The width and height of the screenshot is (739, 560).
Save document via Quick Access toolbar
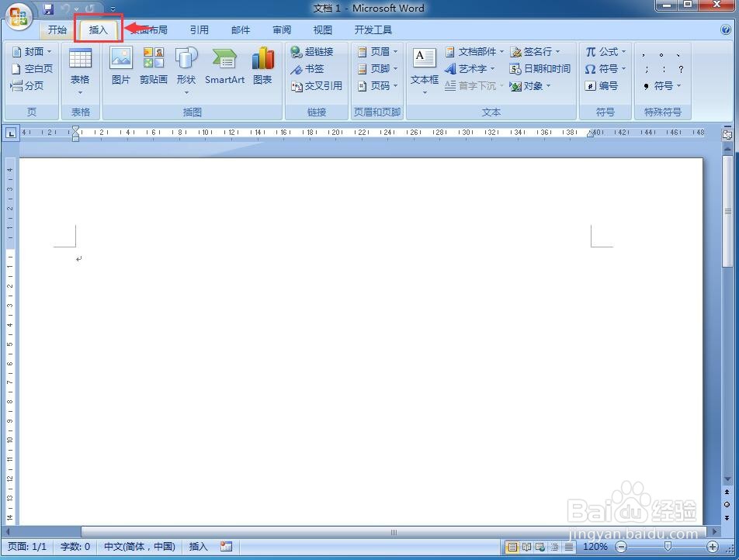(x=47, y=9)
